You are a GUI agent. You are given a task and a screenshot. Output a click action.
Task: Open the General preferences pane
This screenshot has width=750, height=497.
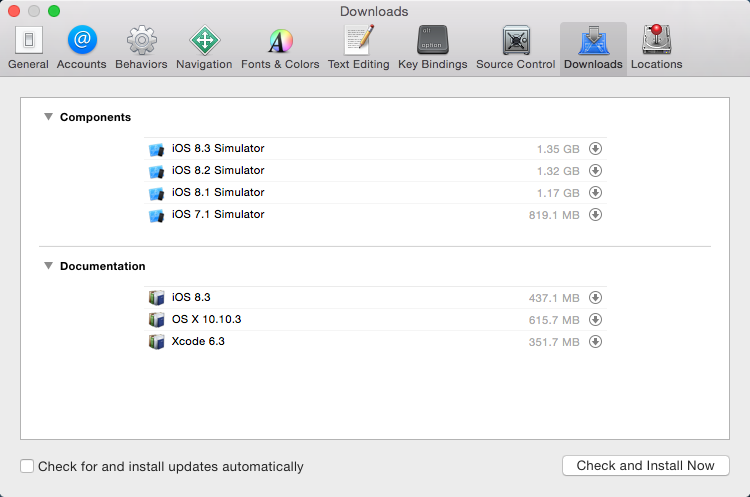tap(29, 48)
